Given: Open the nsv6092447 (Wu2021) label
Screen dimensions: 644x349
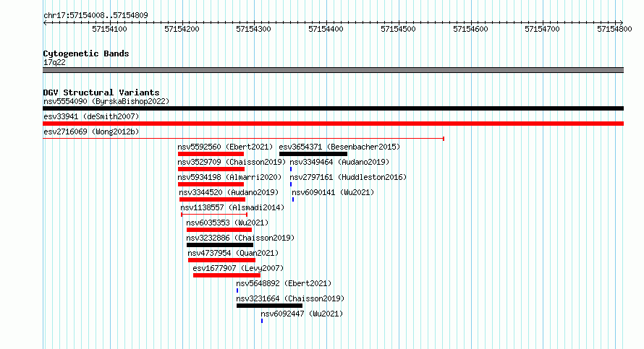Looking at the screenshot, I should (x=302, y=314).
